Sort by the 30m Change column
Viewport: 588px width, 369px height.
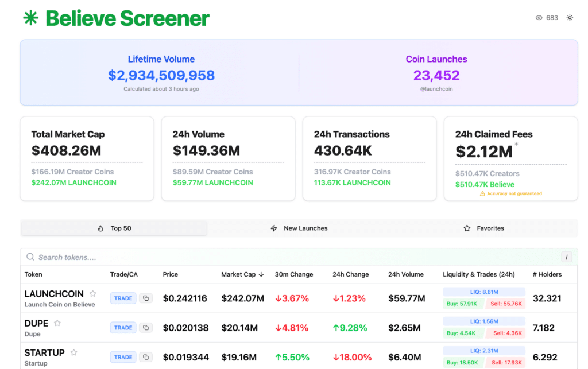point(294,274)
